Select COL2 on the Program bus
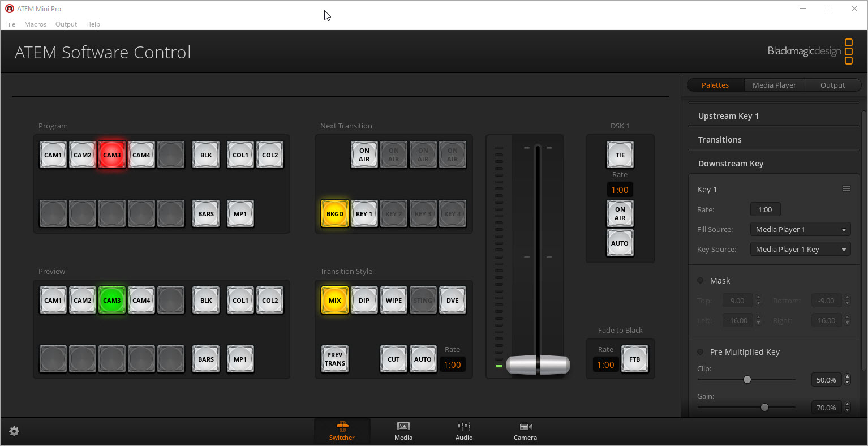 click(x=270, y=155)
